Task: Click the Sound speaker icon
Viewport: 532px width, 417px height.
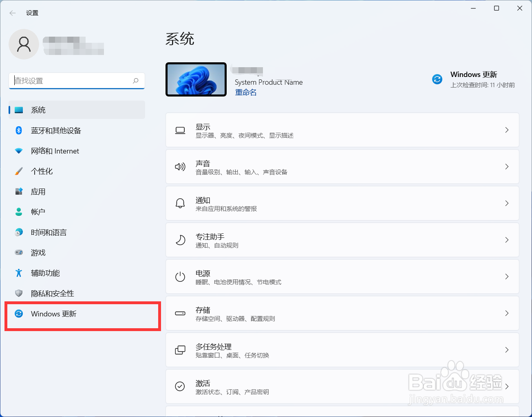Action: [180, 167]
